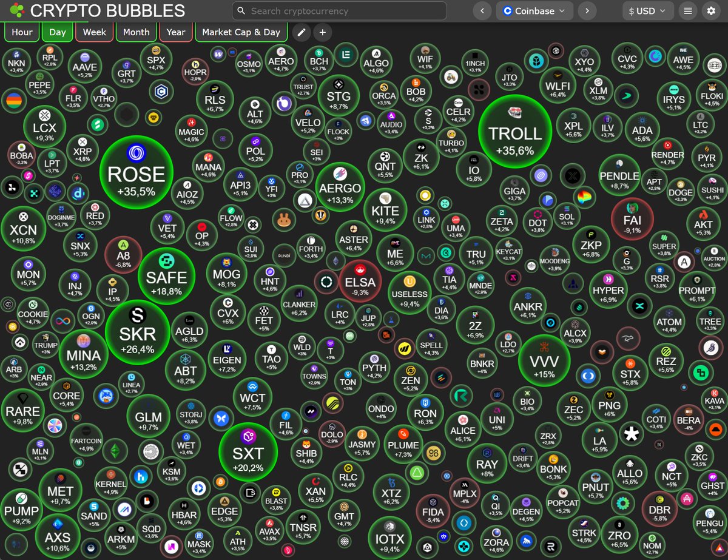
Task: Switch to the Month tab
Action: coord(136,32)
